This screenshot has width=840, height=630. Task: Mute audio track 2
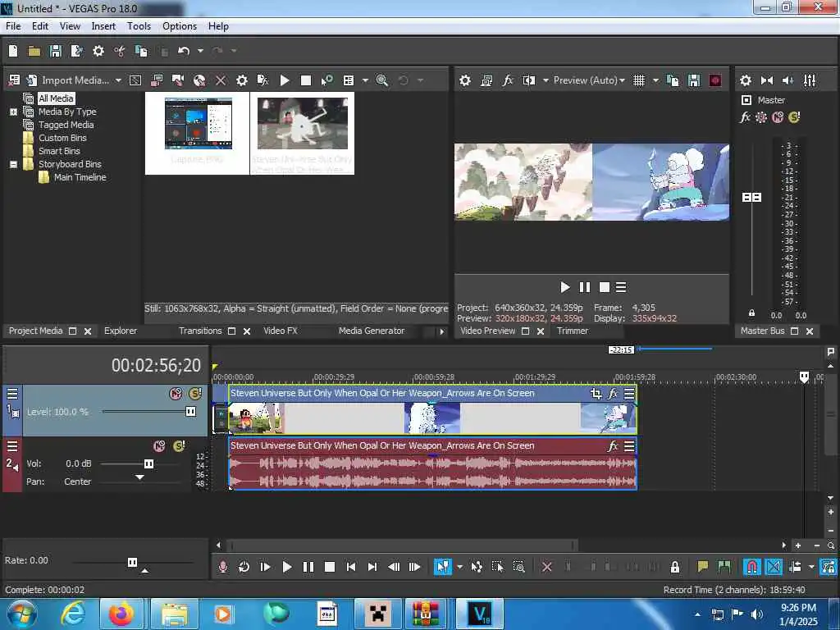[x=159, y=446]
